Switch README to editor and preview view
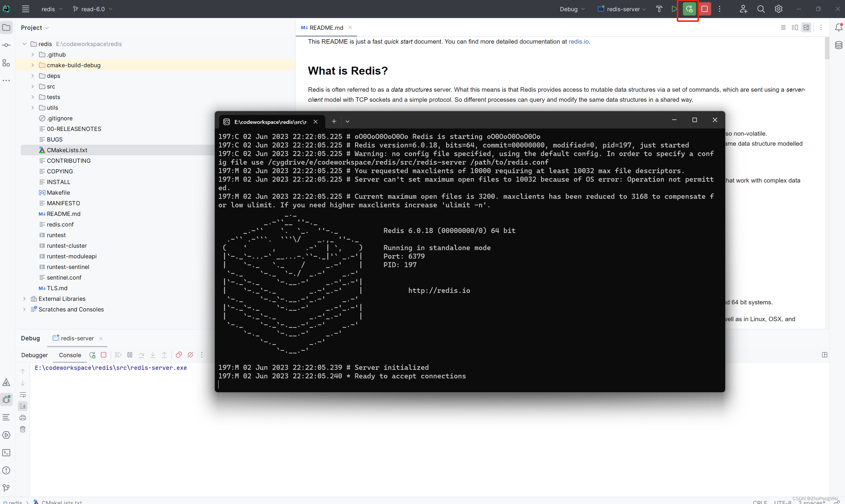The width and height of the screenshot is (845, 504). pyautogui.click(x=795, y=27)
